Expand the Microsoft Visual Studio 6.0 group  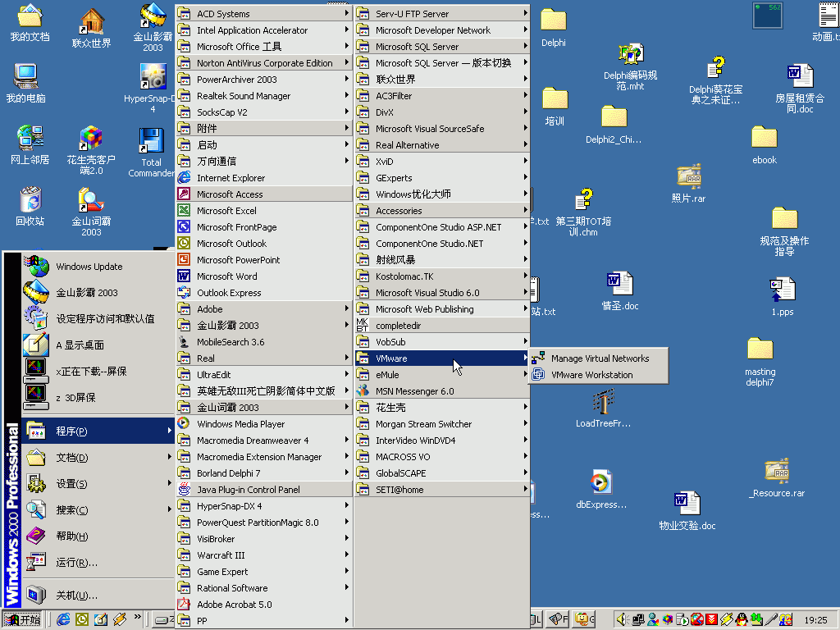click(x=442, y=293)
